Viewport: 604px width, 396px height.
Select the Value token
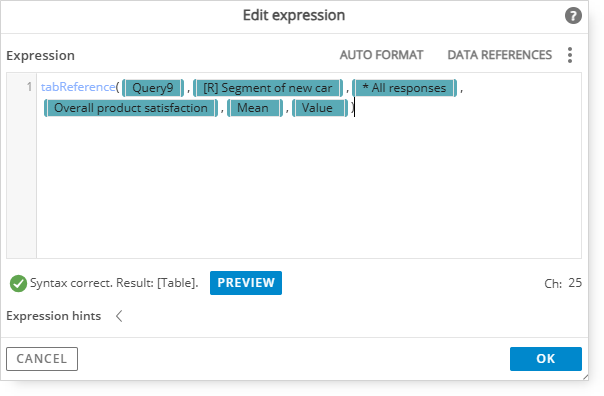click(320, 108)
